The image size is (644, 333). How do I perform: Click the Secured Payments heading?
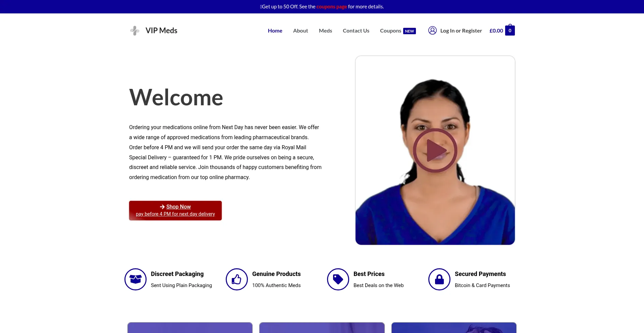[x=480, y=274]
